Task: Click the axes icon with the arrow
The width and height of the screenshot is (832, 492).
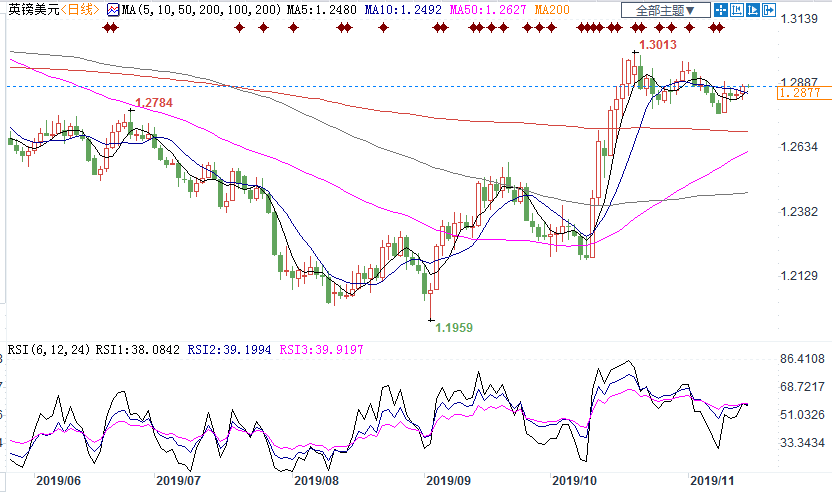Action: tap(753, 10)
